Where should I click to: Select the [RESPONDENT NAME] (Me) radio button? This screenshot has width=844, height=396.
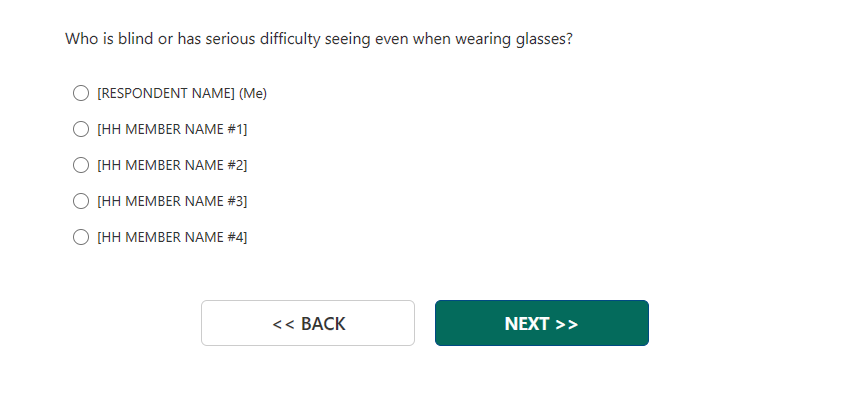[x=81, y=93]
